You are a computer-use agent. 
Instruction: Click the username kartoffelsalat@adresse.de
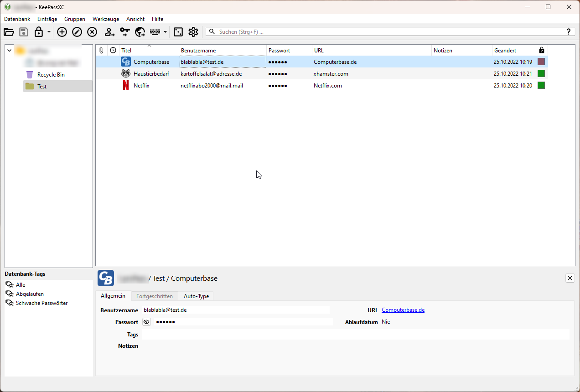click(211, 74)
